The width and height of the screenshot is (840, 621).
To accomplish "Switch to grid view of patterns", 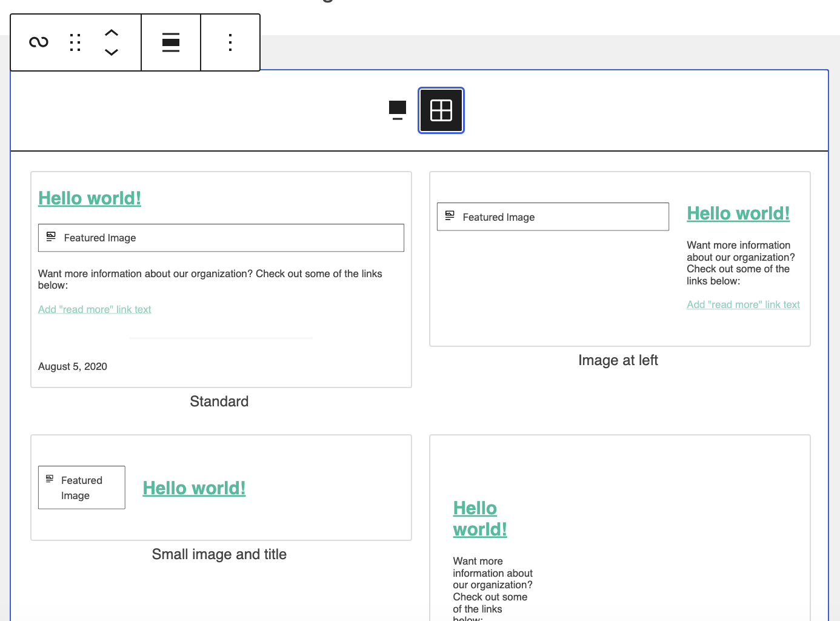I will pos(441,110).
